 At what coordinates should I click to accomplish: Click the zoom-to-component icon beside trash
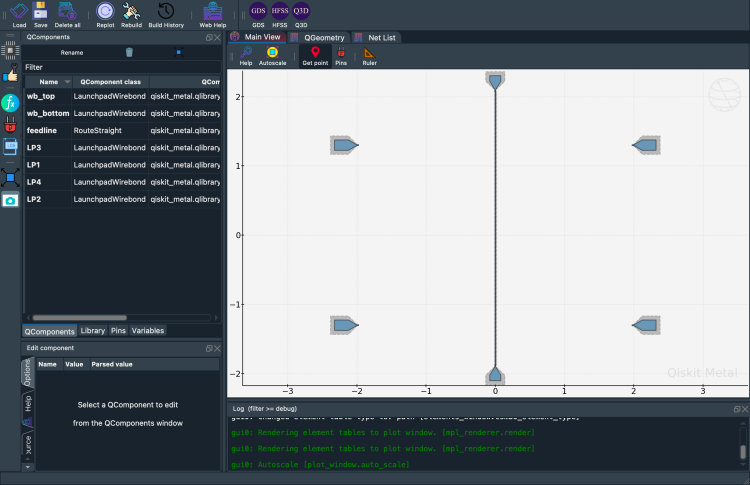coord(178,52)
